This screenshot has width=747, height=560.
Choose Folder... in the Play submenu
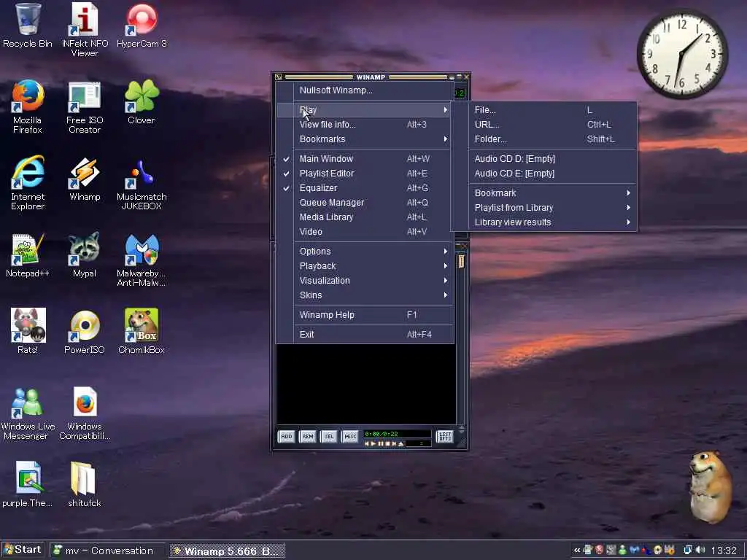coord(544,139)
